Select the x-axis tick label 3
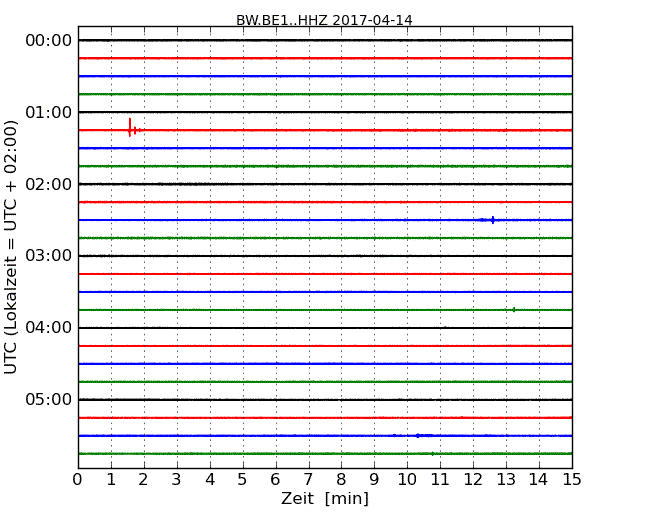The width and height of the screenshot is (650, 520). click(x=177, y=480)
